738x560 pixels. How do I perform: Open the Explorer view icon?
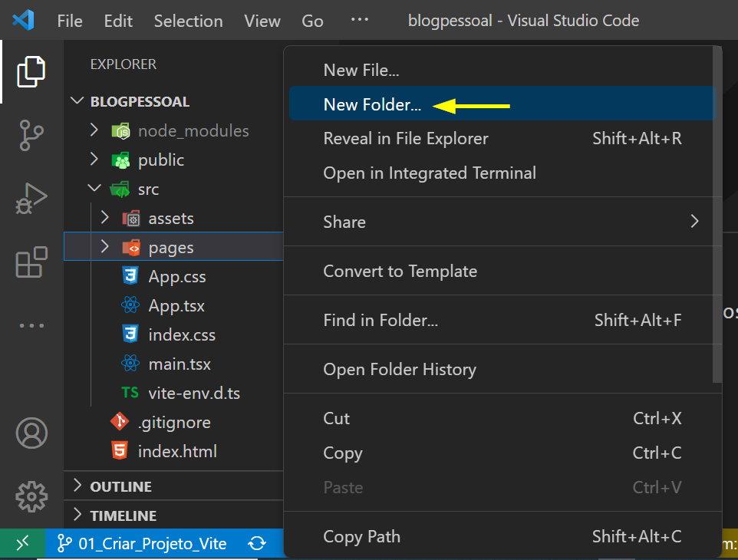click(x=31, y=71)
